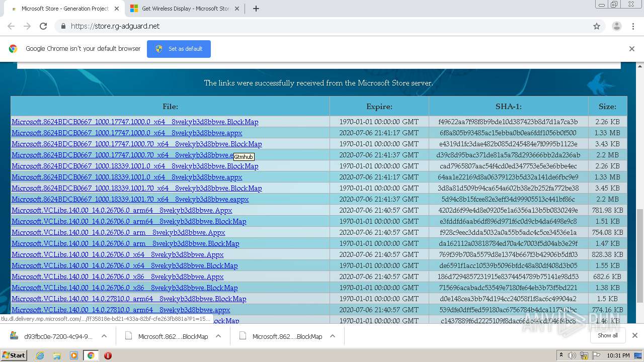Download VCLibs 14.0.26706.0 x86 Appx
The image size is (644, 362).
118,277
